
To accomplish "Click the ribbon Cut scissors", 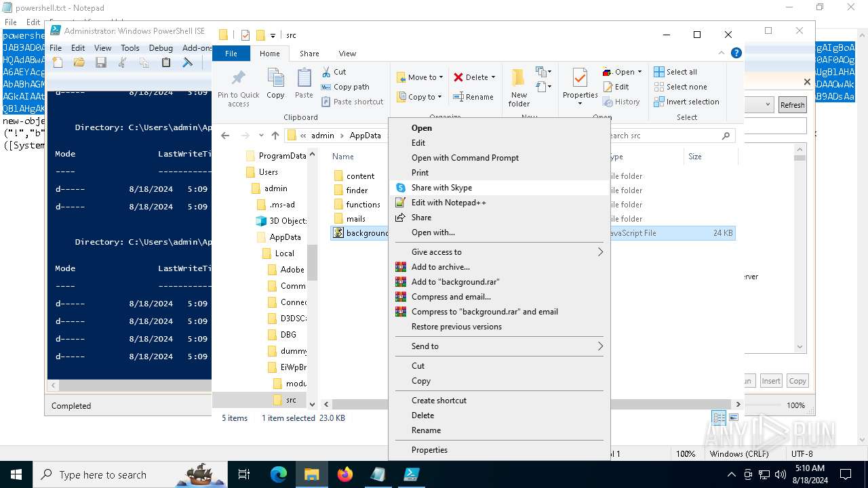I will coord(334,72).
